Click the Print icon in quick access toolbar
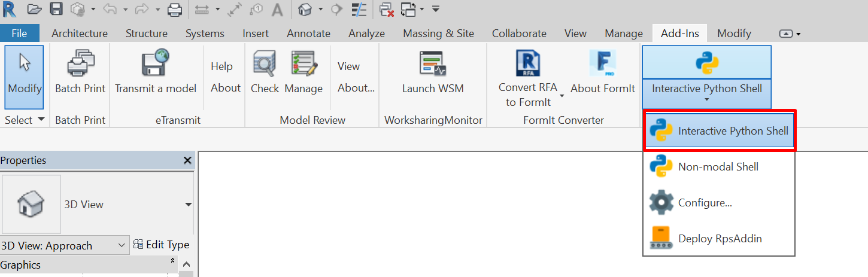Viewport: 868px width, 277px height. click(x=174, y=10)
